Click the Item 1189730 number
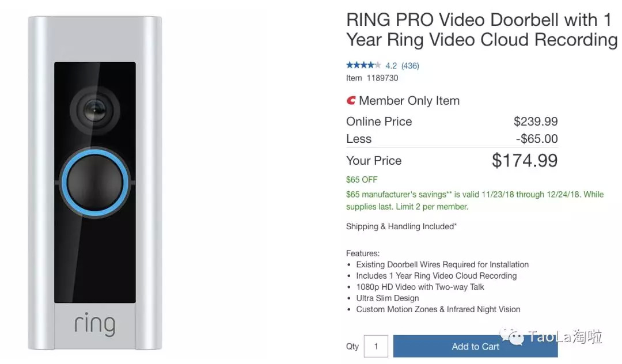622x364 pixels. [x=372, y=78]
